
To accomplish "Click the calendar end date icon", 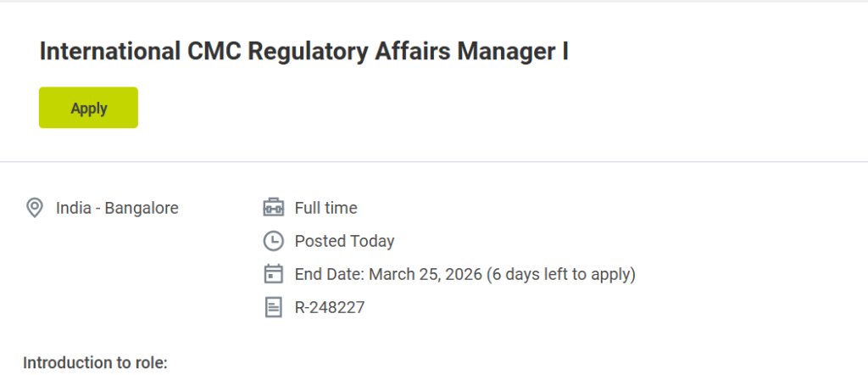I will [x=273, y=274].
